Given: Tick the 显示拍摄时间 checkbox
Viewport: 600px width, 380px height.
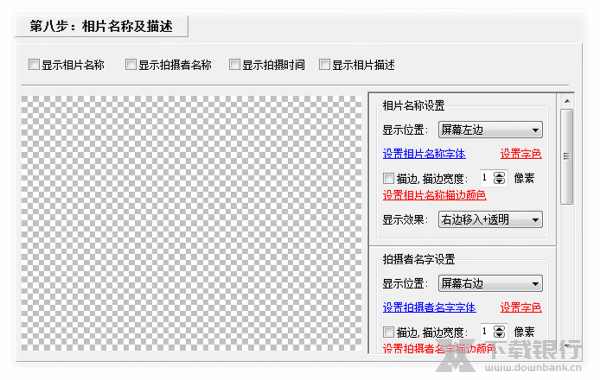Looking at the screenshot, I should pyautogui.click(x=234, y=64).
